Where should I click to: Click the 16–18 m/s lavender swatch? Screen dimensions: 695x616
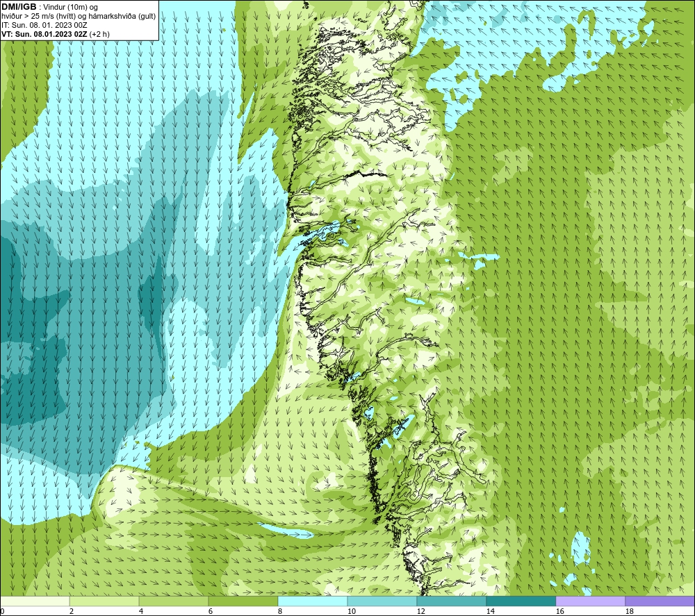pyautogui.click(x=590, y=601)
